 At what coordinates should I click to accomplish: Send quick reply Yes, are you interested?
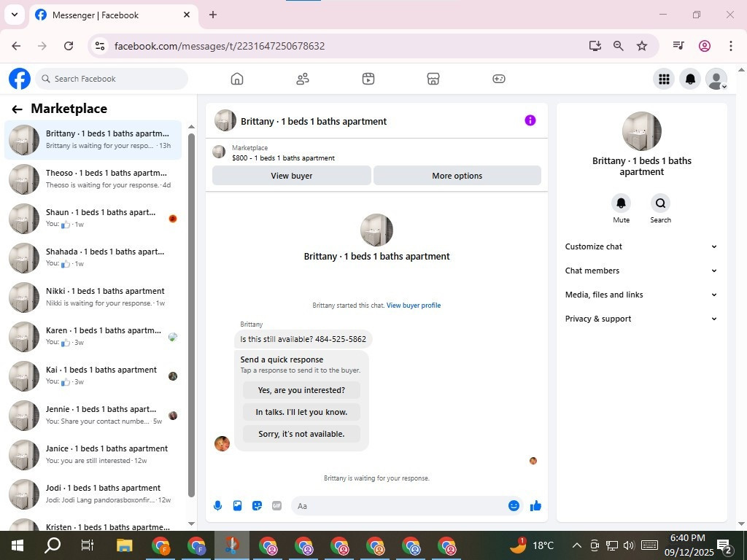(x=301, y=390)
